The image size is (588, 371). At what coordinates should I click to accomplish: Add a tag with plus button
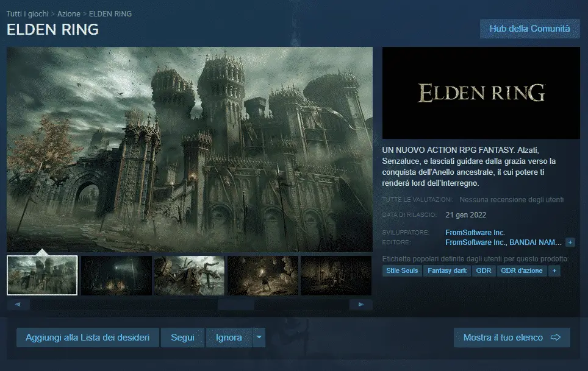pyautogui.click(x=554, y=270)
